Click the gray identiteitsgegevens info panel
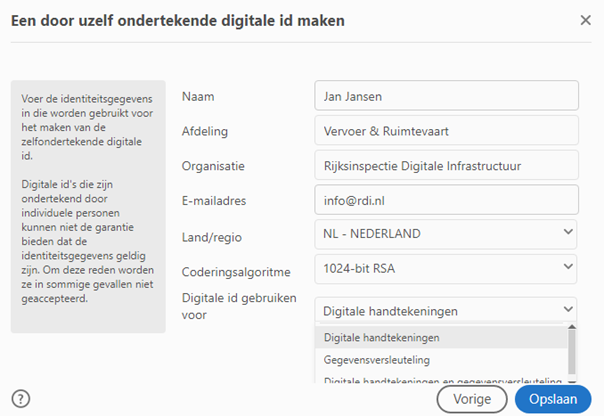This screenshot has width=604, height=417. pyautogui.click(x=88, y=206)
